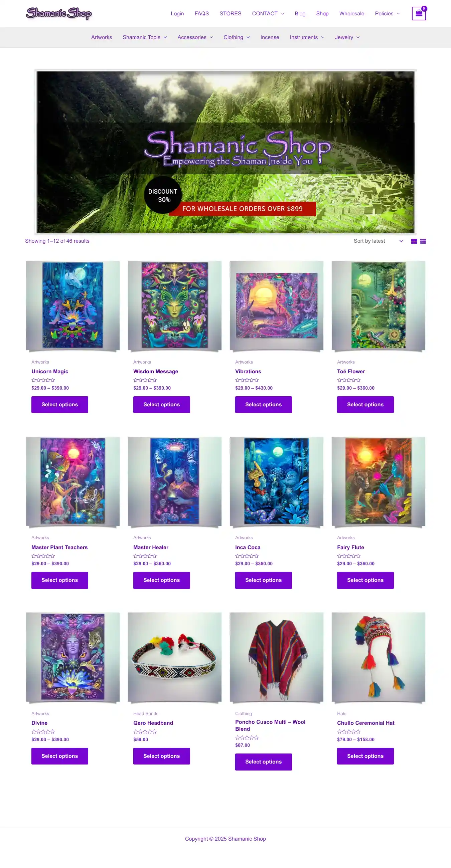The width and height of the screenshot is (451, 868).
Task: Select options for Chullo Ceremonial Hat
Action: tap(365, 756)
